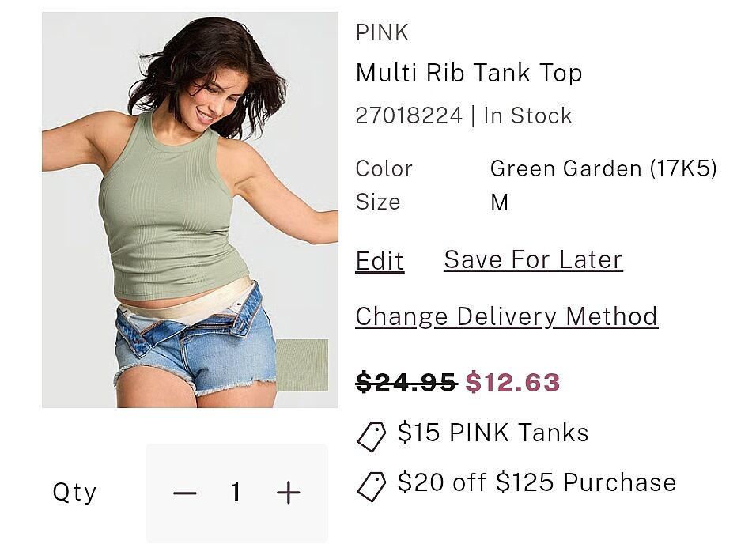
Task: Select Save For Later
Action: pyautogui.click(x=533, y=259)
